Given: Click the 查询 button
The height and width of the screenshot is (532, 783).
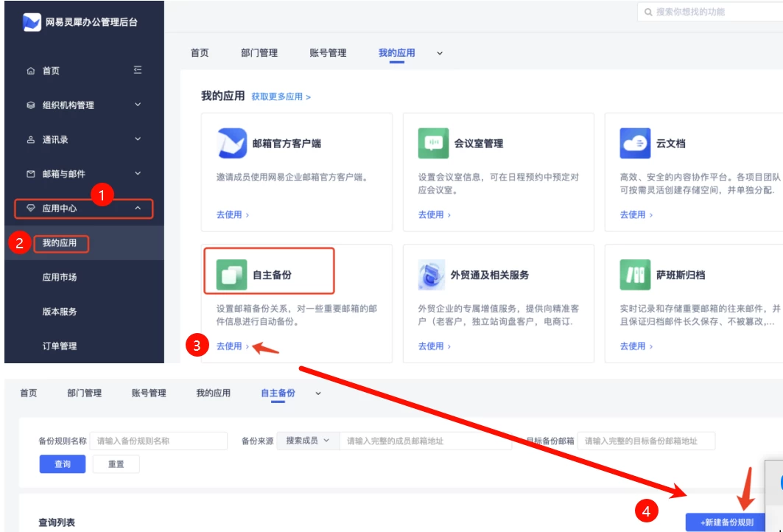Looking at the screenshot, I should [x=63, y=464].
